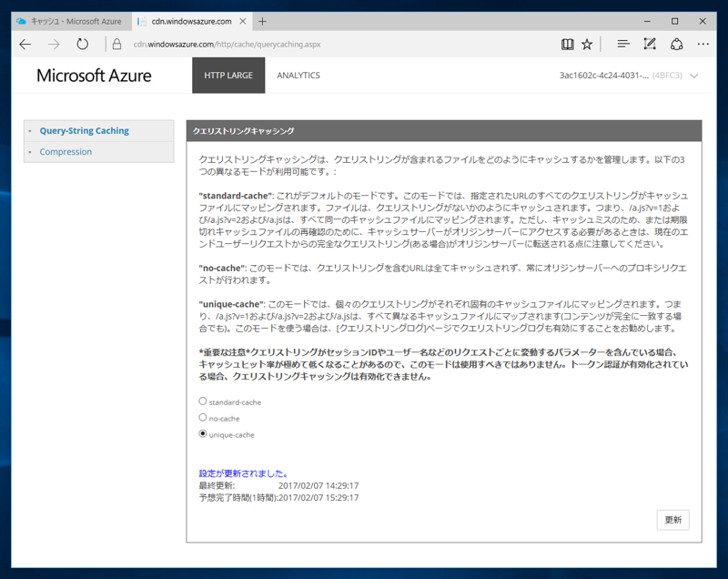The image size is (728, 579).
Task: Close the cdn.windowsazure.com tab
Action: point(242,21)
